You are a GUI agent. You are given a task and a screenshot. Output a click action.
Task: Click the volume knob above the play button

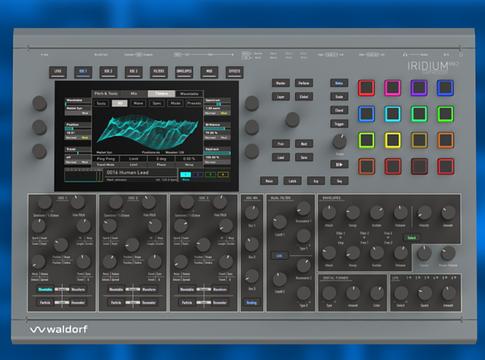(339, 141)
